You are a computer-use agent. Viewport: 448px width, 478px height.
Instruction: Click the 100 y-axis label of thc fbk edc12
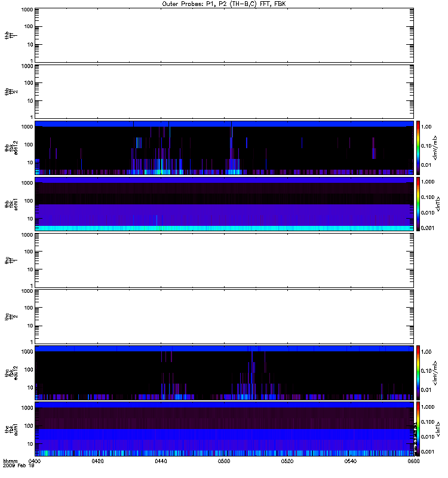(29, 370)
